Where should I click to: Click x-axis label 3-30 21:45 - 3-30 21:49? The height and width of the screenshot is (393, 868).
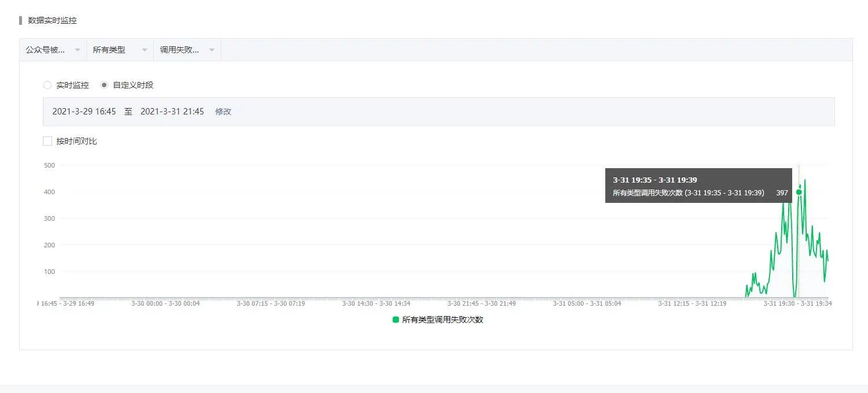[x=481, y=303]
